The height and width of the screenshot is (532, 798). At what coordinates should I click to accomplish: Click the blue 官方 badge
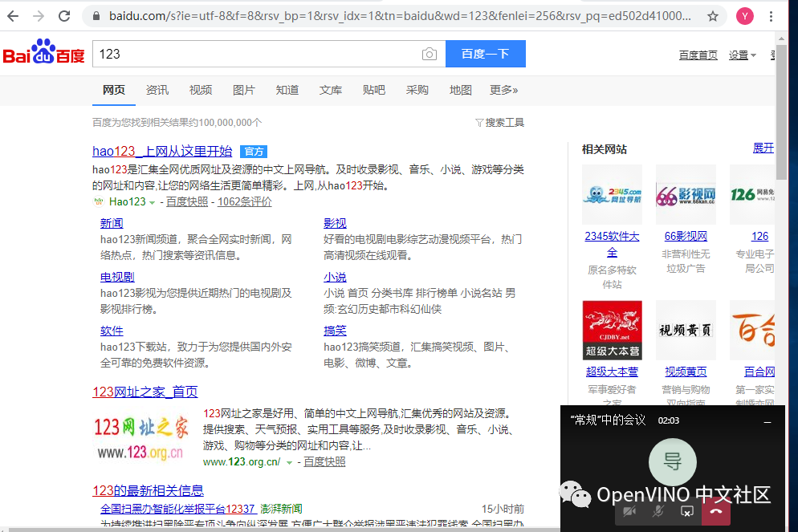[x=254, y=152]
